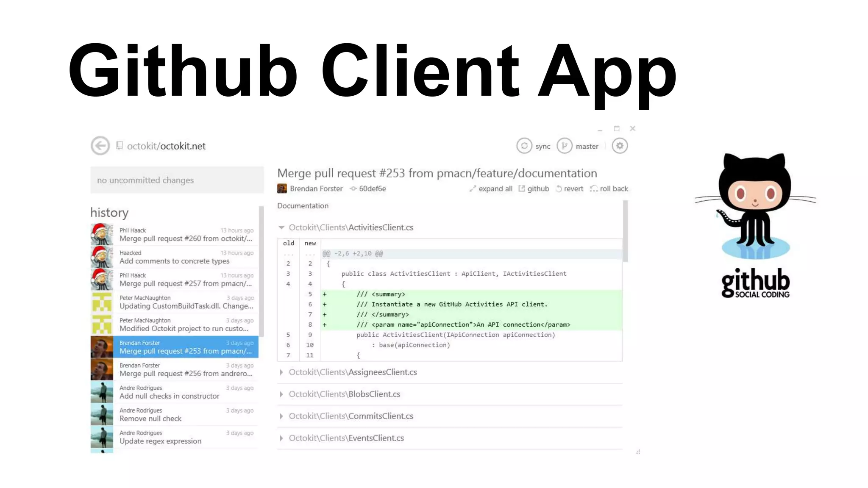868x488 pixels.
Task: Click the history list vertical scrollbar
Action: [261, 271]
